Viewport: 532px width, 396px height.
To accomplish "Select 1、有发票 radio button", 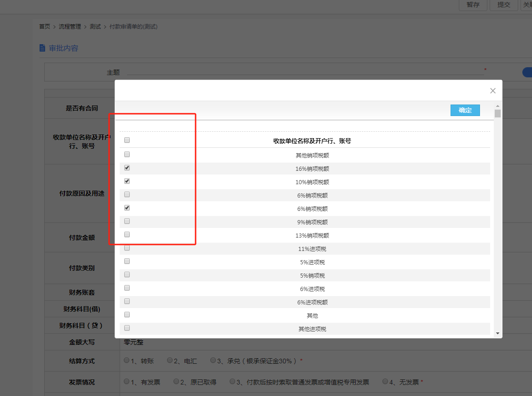I will 127,381.
